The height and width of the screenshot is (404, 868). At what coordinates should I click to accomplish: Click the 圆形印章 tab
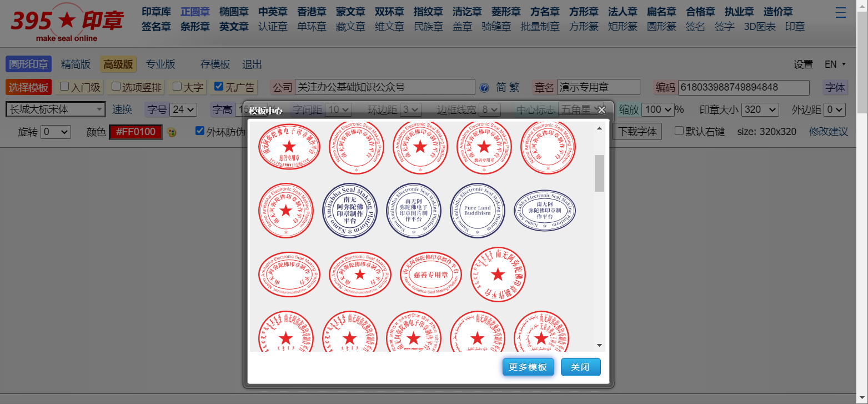[28, 64]
